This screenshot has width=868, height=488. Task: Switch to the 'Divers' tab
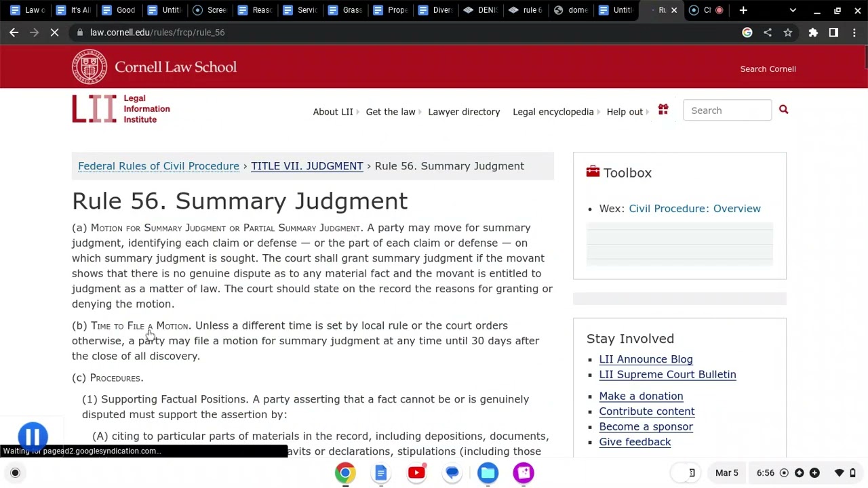coord(436,10)
